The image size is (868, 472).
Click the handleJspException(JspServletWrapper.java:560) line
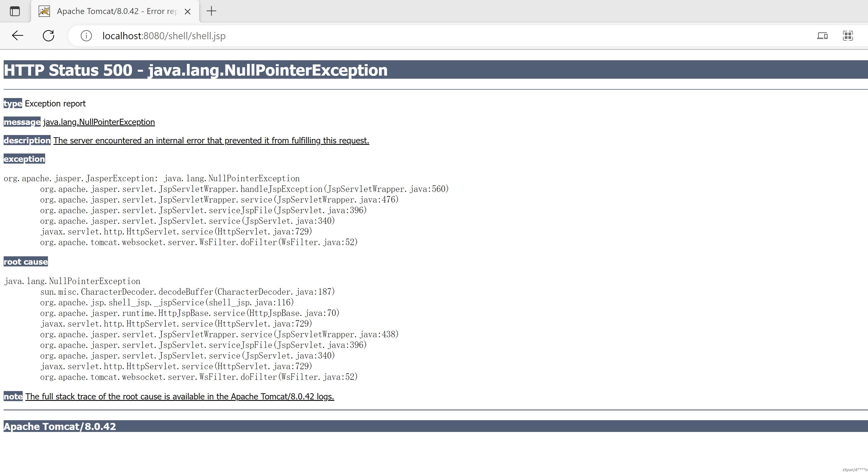pos(244,189)
